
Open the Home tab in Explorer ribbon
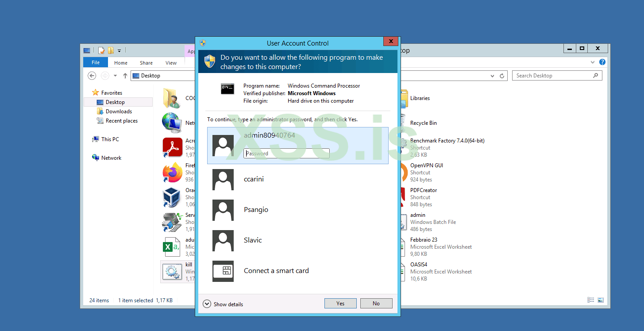point(121,63)
